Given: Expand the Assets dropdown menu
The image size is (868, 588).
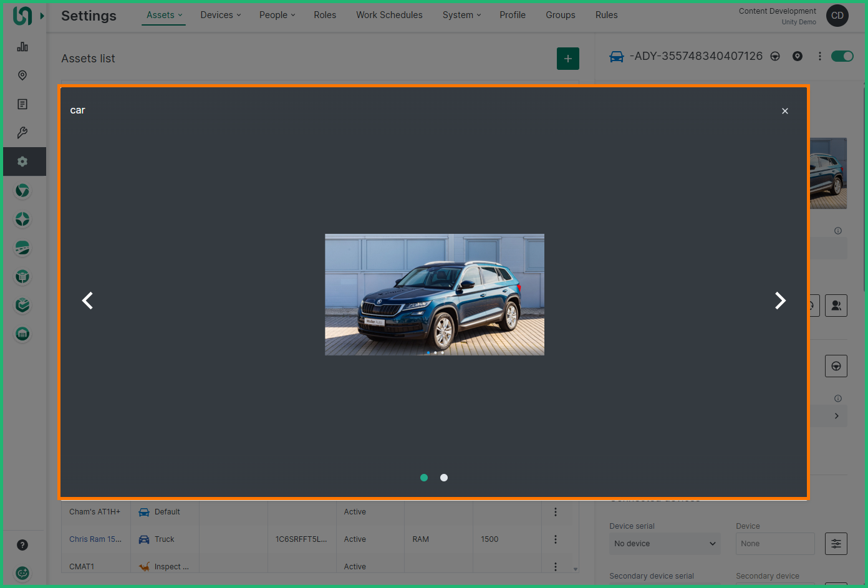Looking at the screenshot, I should pos(164,15).
